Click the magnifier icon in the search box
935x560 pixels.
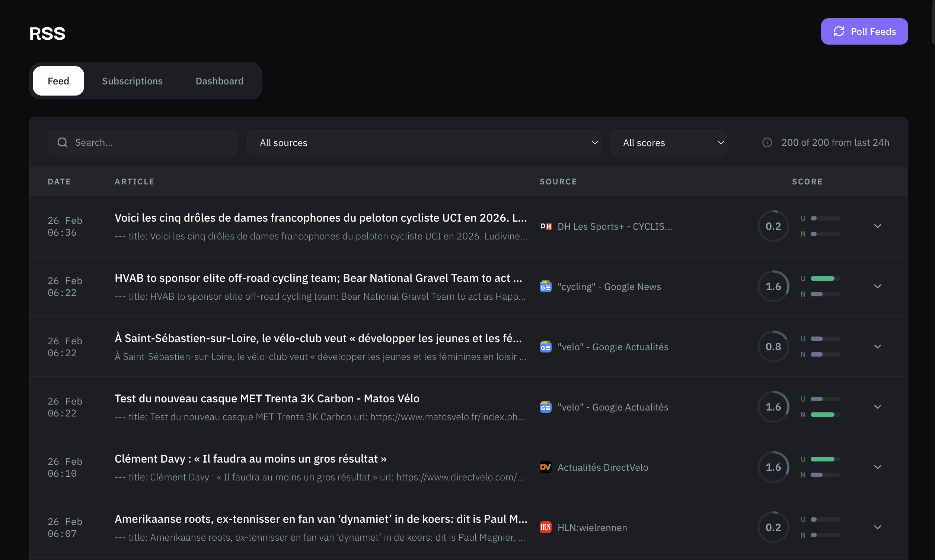[62, 142]
